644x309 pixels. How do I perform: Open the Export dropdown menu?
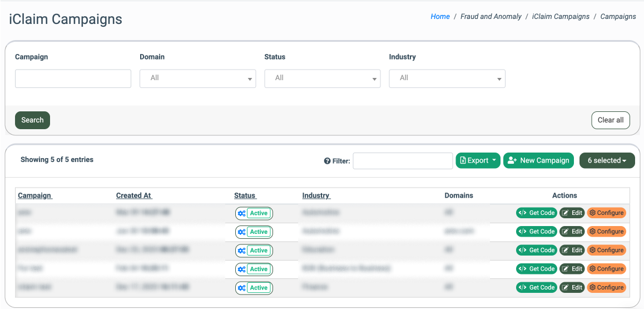point(478,161)
